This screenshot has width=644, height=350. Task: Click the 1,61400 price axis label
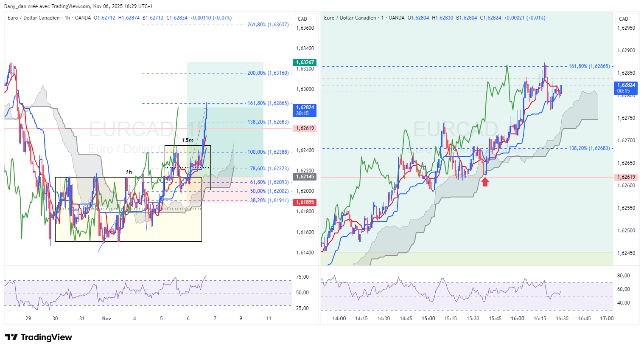click(305, 253)
